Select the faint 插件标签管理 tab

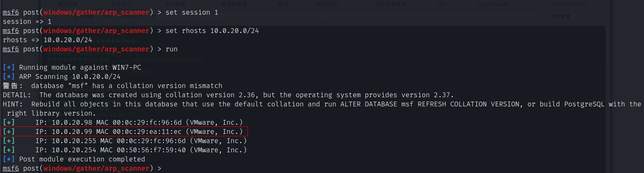pos(390,4)
